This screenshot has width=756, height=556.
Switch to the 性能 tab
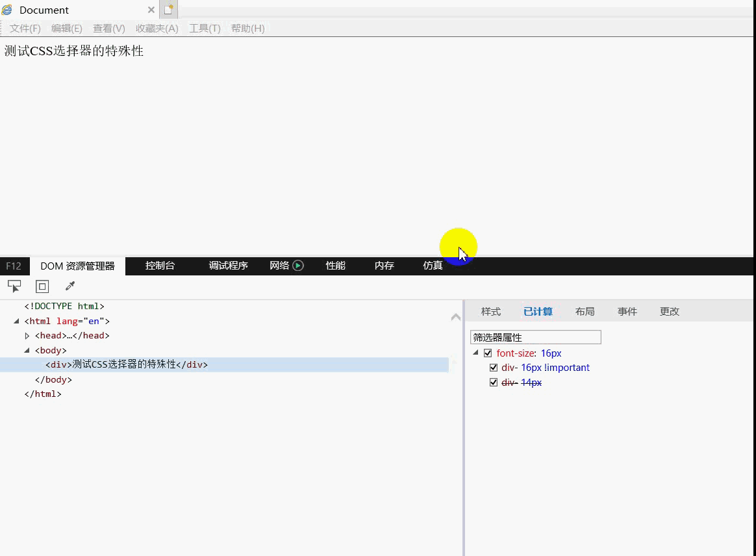336,265
